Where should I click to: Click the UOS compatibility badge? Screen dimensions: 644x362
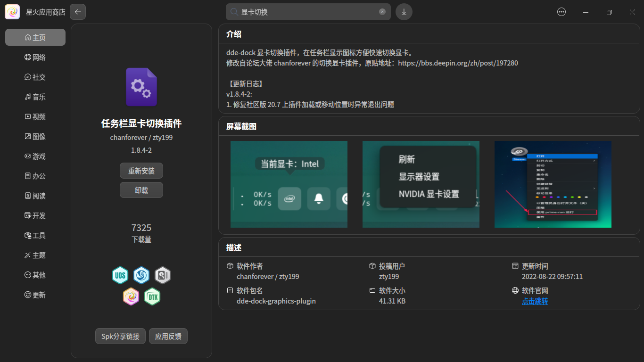pyautogui.click(x=120, y=275)
